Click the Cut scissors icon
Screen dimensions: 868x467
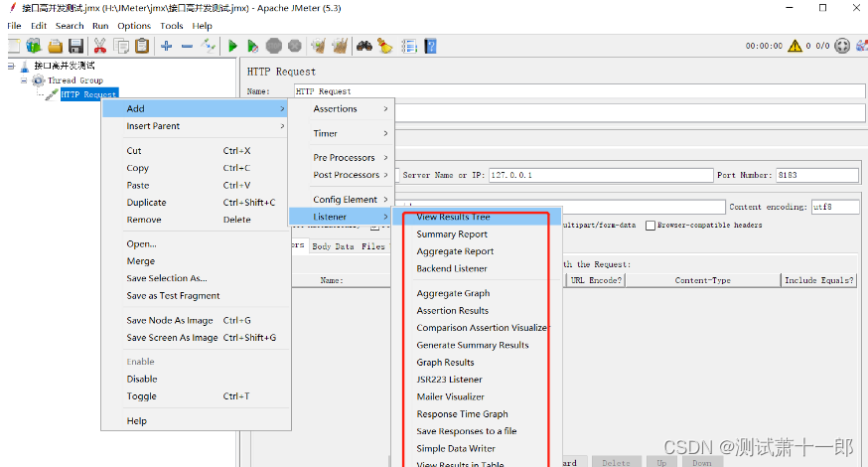pyautogui.click(x=99, y=46)
